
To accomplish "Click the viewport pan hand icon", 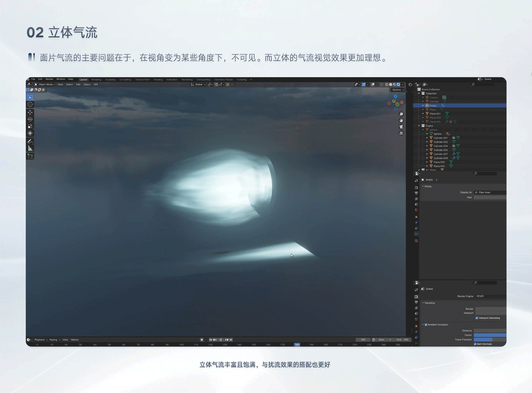I will click(401, 121).
